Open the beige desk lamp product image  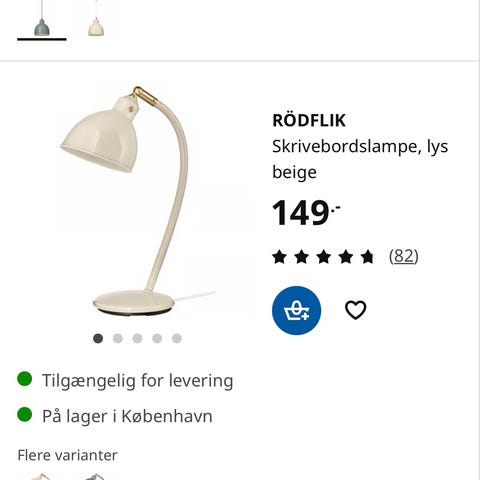[137, 200]
